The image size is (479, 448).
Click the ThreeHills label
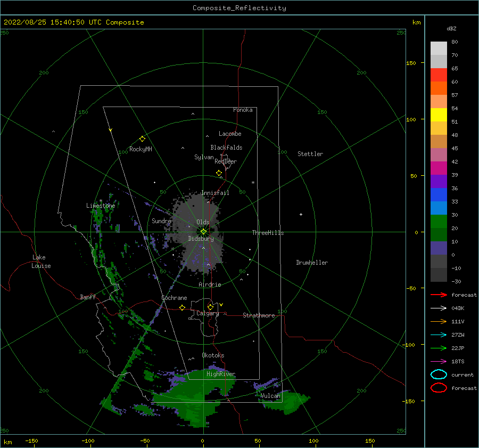coord(268,233)
